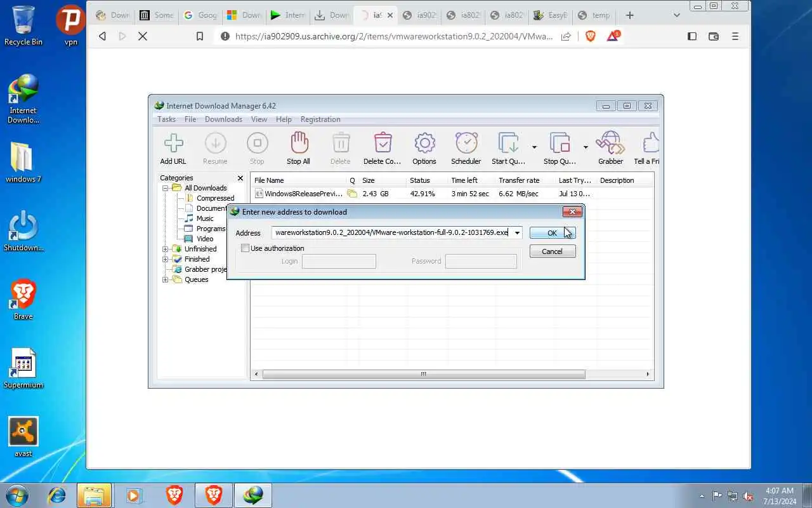Open the Recycle Bin desktop icon
This screenshot has height=508, width=812.
point(23,26)
